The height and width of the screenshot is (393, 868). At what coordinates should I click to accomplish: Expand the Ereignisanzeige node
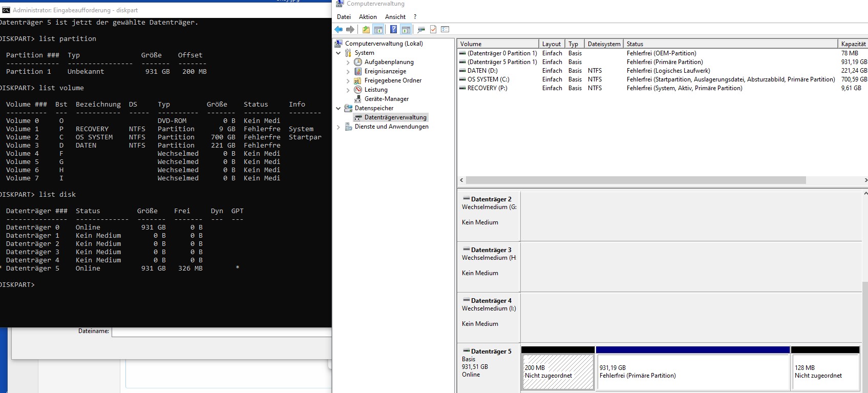coord(348,71)
